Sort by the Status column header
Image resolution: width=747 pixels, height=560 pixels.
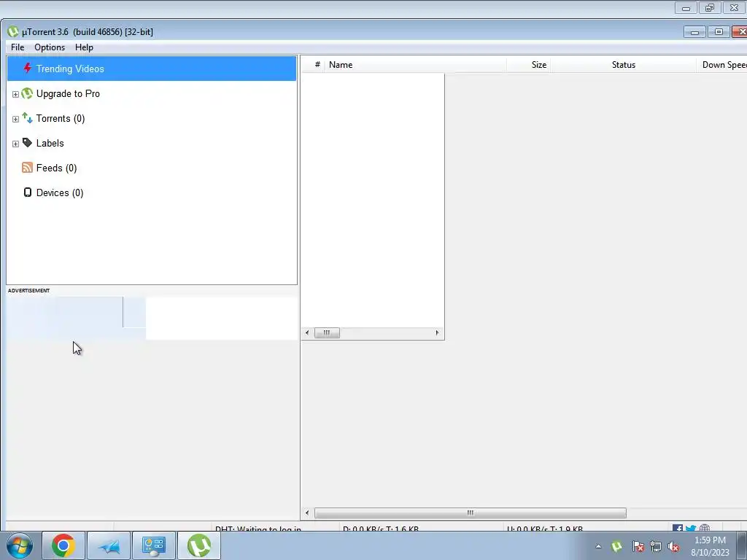623,65
